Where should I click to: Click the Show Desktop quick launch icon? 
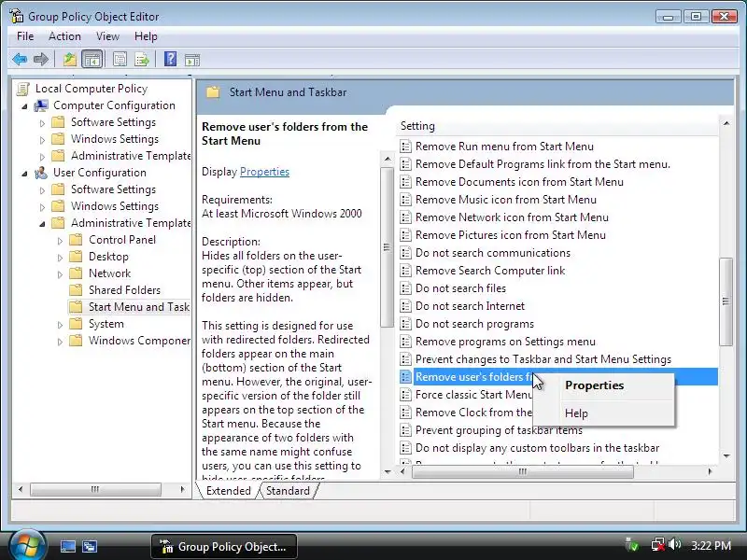coord(67,546)
